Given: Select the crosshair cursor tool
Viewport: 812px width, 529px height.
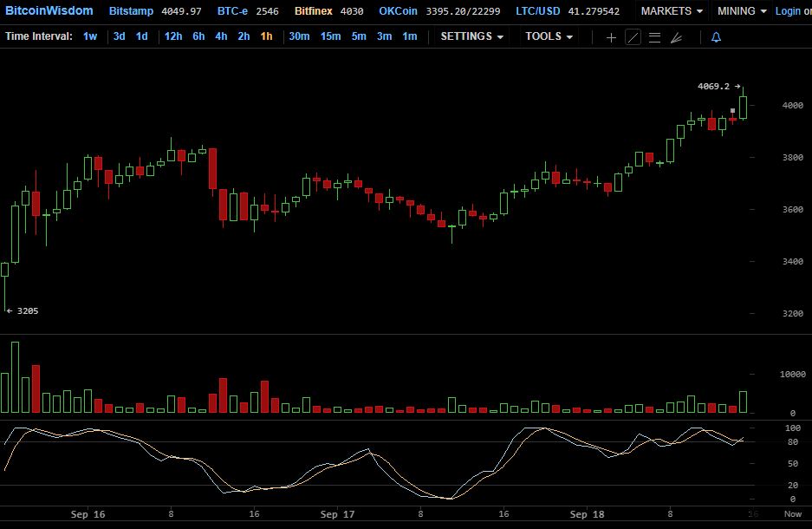Looking at the screenshot, I should 611,37.
